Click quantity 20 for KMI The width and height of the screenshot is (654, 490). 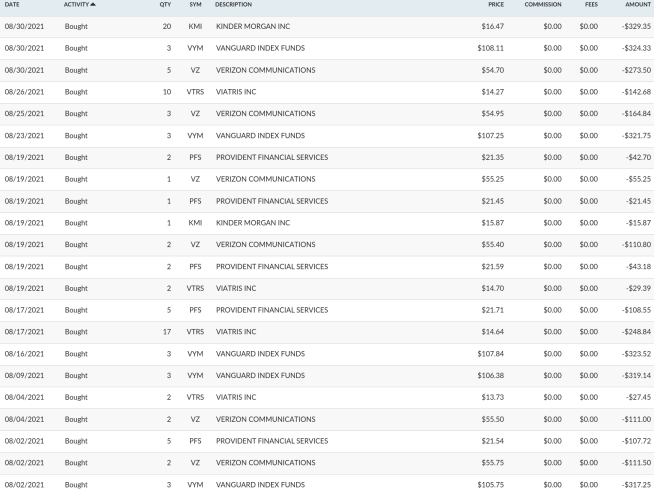pos(167,26)
